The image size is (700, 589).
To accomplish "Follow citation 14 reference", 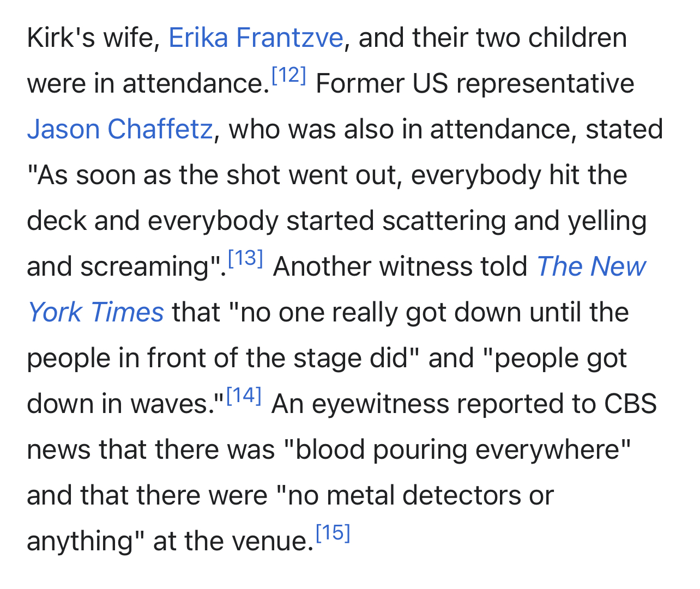I will (x=244, y=395).
